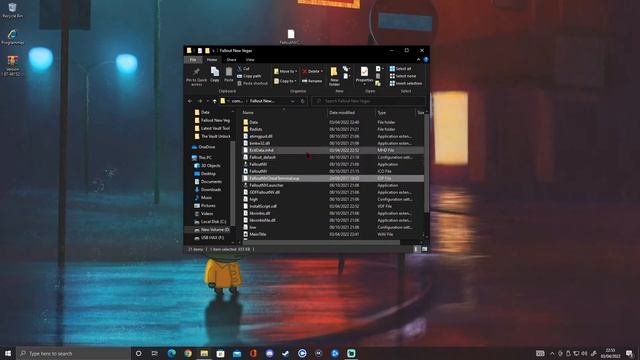Click Paste shortcut in ribbon
Image resolution: width=640 pixels, height=360 pixels.
(x=252, y=83)
